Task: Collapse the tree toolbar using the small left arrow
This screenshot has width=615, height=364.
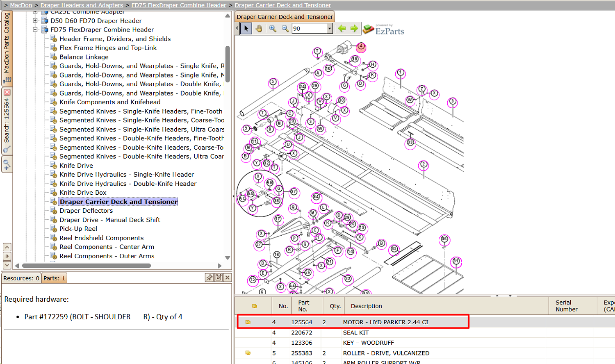Action: coord(237,28)
